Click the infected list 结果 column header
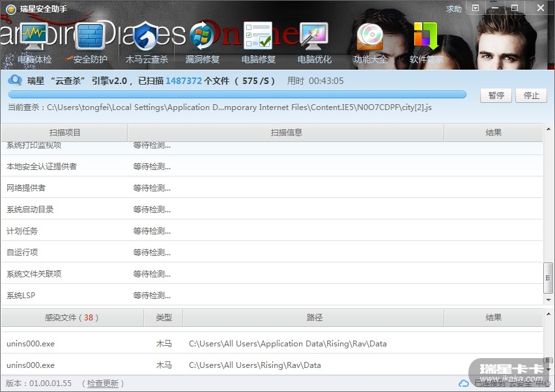The height and width of the screenshot is (392, 555). [493, 317]
